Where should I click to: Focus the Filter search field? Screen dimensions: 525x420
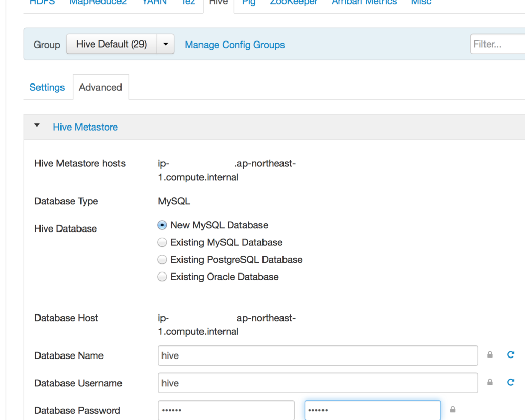point(497,44)
